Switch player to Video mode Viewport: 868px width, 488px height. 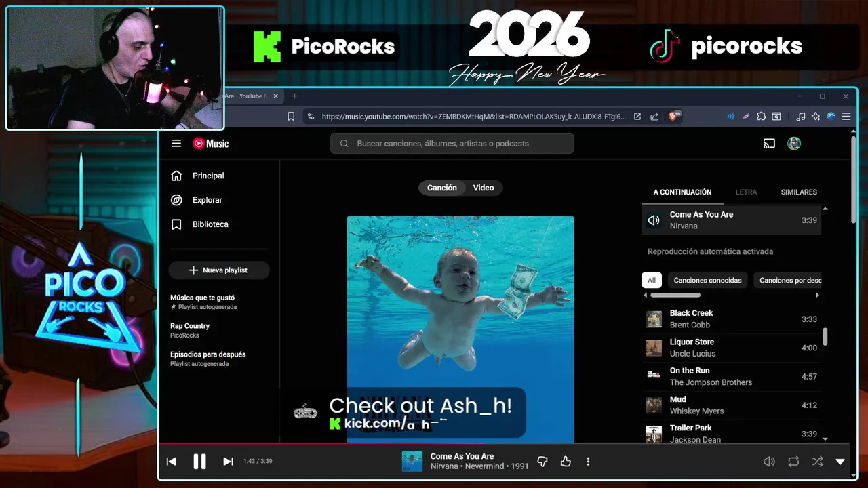484,188
